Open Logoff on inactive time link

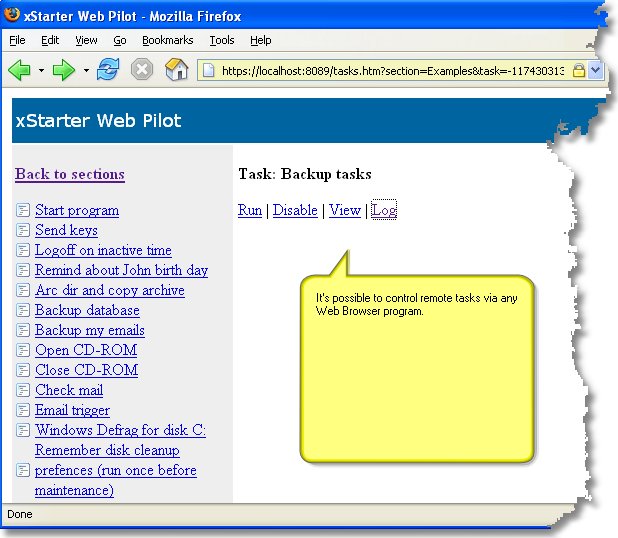tap(103, 250)
